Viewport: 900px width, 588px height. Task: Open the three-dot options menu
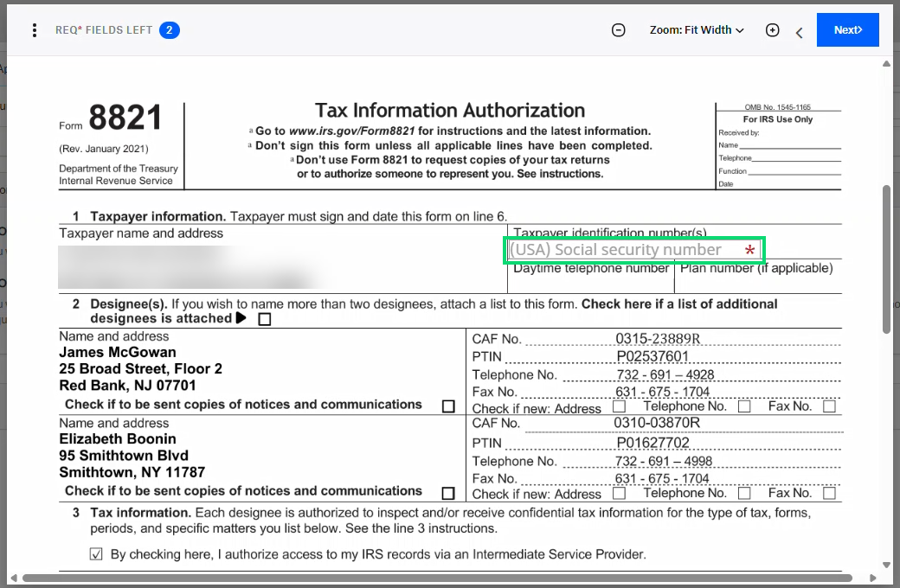coord(34,29)
